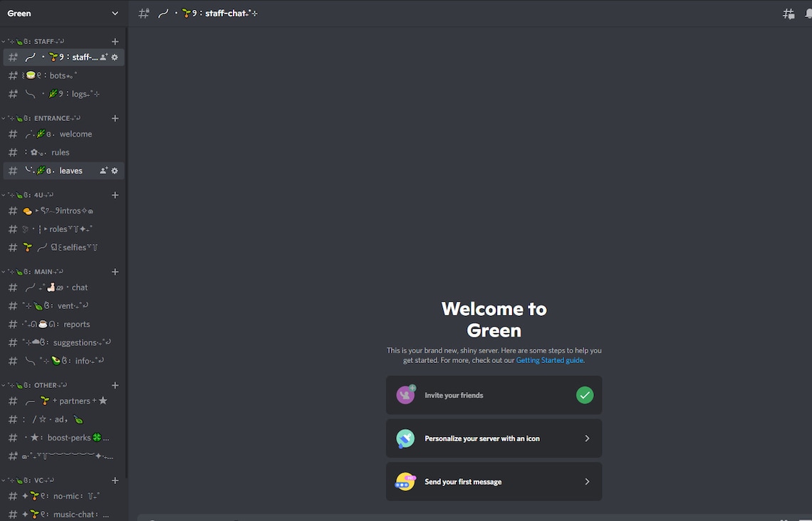Screen dimensions: 812x521
Task: Add a channel to 4U category
Action: click(115, 195)
